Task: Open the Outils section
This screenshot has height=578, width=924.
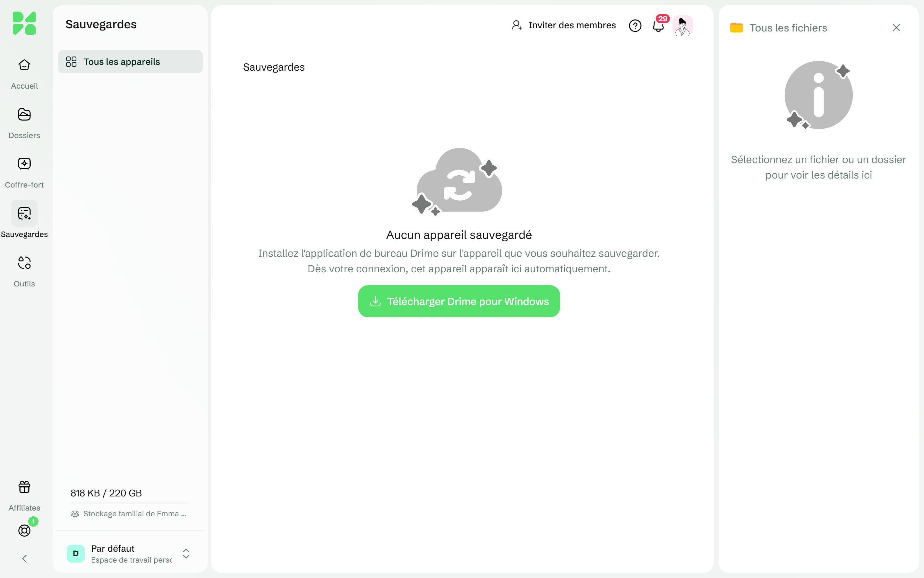Action: pyautogui.click(x=24, y=271)
